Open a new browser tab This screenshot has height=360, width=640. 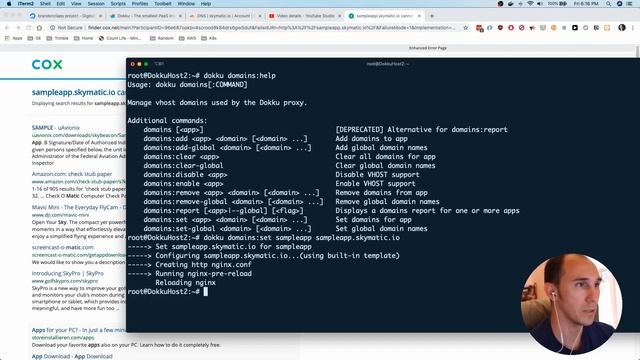tap(432, 16)
